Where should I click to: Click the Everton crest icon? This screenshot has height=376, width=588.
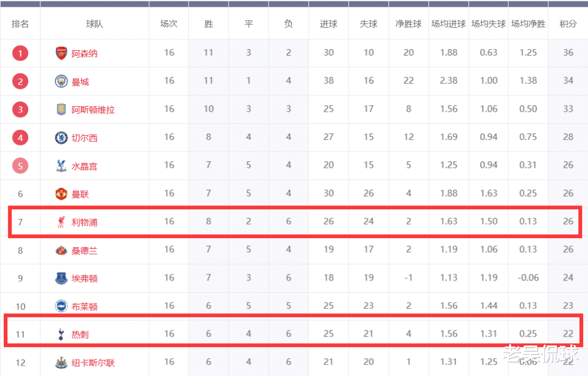coord(62,278)
